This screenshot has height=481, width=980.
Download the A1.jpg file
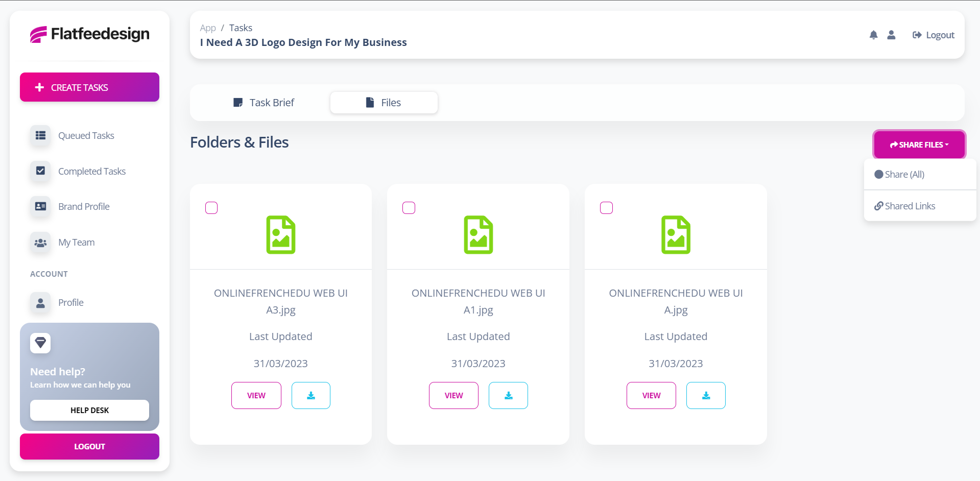click(508, 396)
